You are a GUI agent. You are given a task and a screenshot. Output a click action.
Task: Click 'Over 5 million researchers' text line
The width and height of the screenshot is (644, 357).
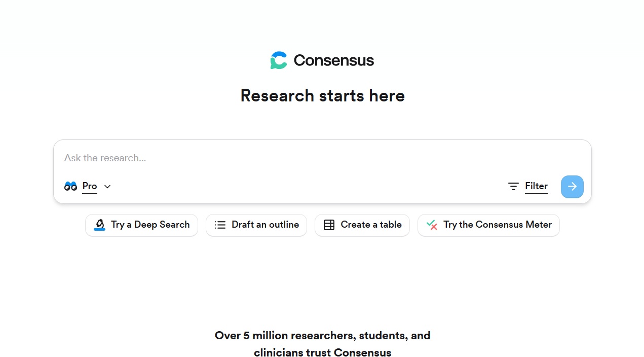click(x=322, y=335)
